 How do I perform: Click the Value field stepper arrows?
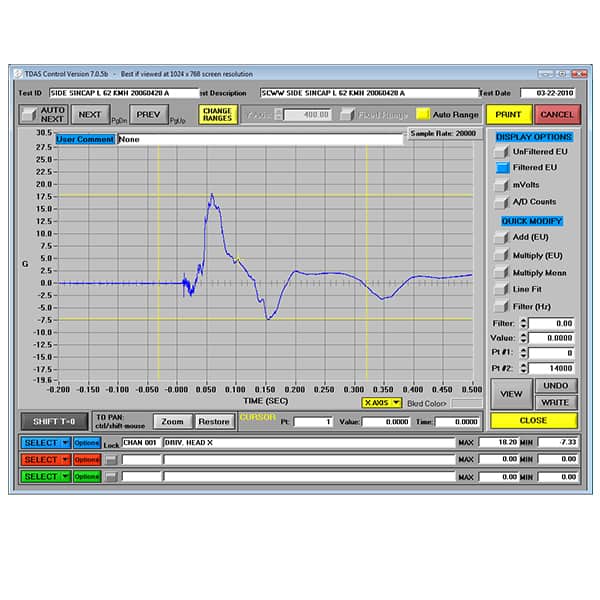(523, 338)
